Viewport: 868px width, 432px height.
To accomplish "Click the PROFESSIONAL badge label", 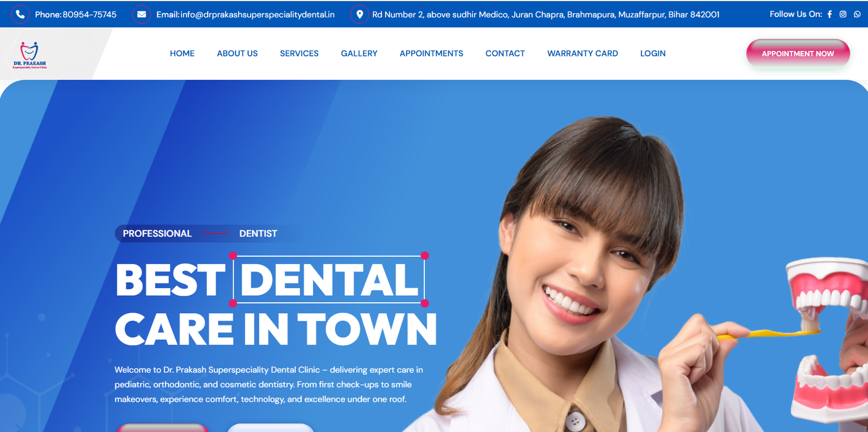I will click(157, 233).
